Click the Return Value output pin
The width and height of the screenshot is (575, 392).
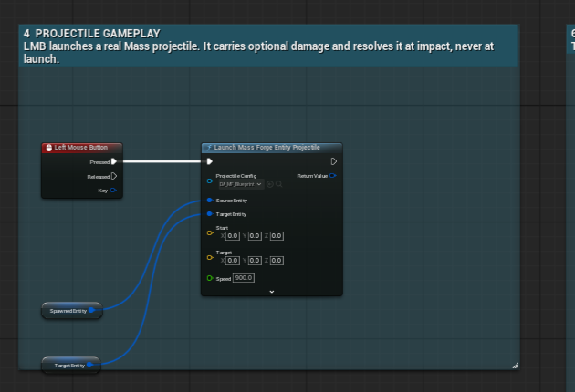point(333,176)
